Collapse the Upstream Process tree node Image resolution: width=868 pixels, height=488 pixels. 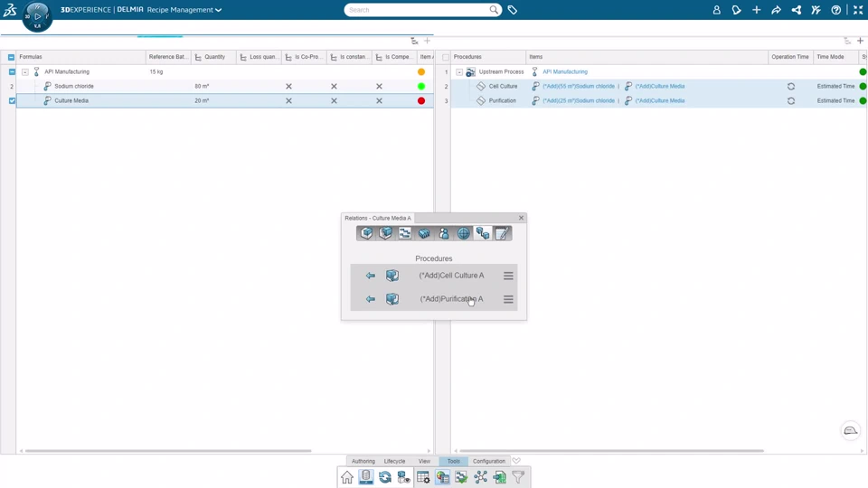459,72
